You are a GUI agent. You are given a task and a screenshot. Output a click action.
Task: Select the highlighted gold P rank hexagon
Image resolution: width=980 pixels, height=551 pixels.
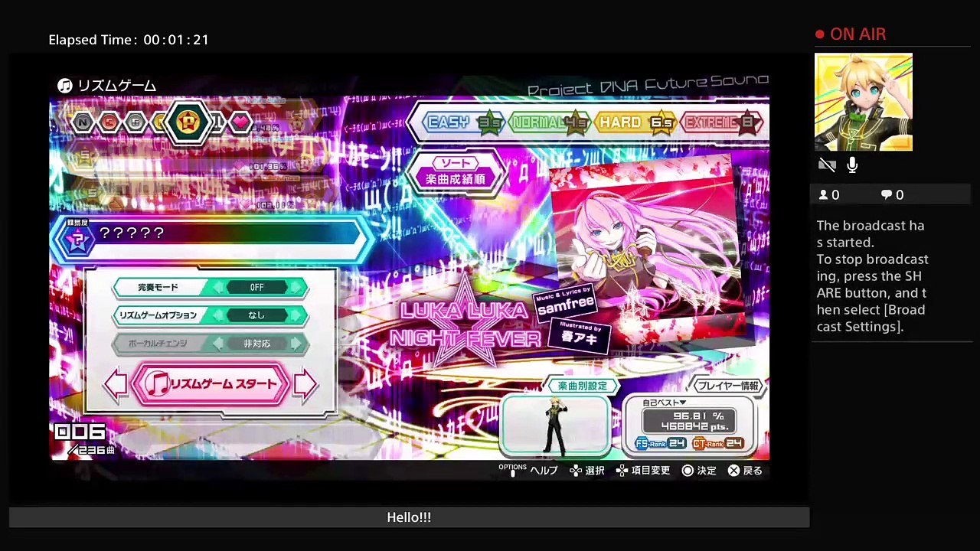tap(187, 122)
